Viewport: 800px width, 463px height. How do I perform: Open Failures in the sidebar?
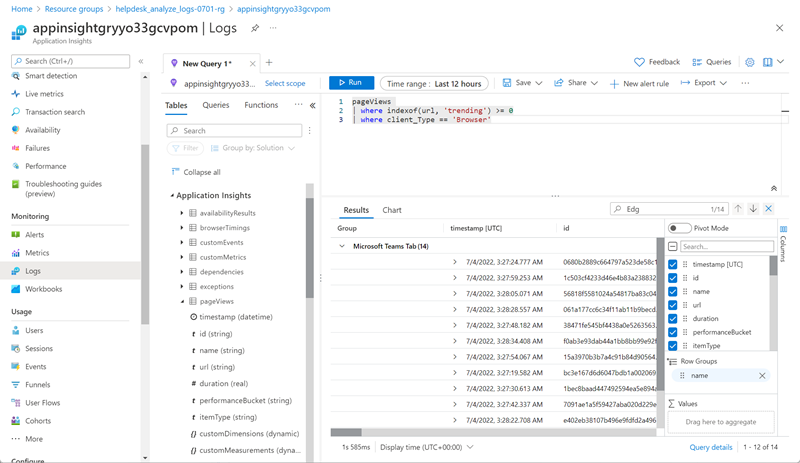click(38, 148)
